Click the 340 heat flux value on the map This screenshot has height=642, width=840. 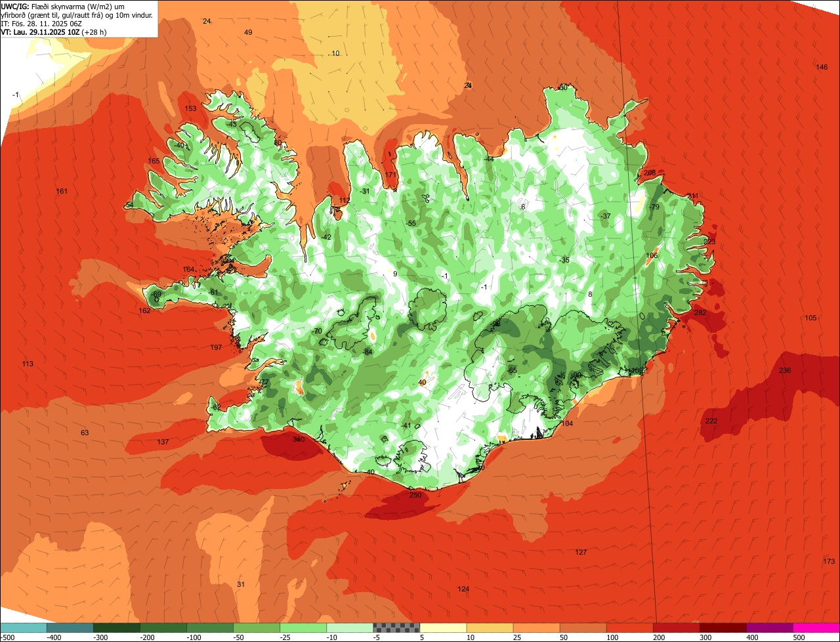pos(299,440)
